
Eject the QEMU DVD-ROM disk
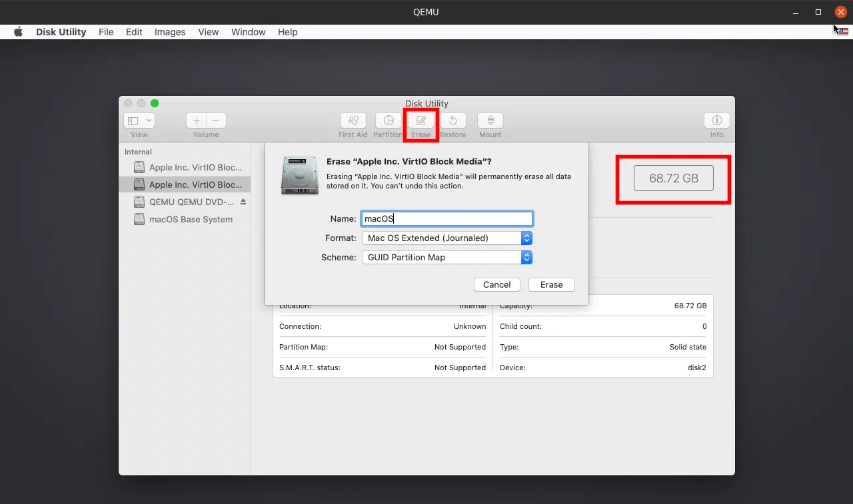243,202
